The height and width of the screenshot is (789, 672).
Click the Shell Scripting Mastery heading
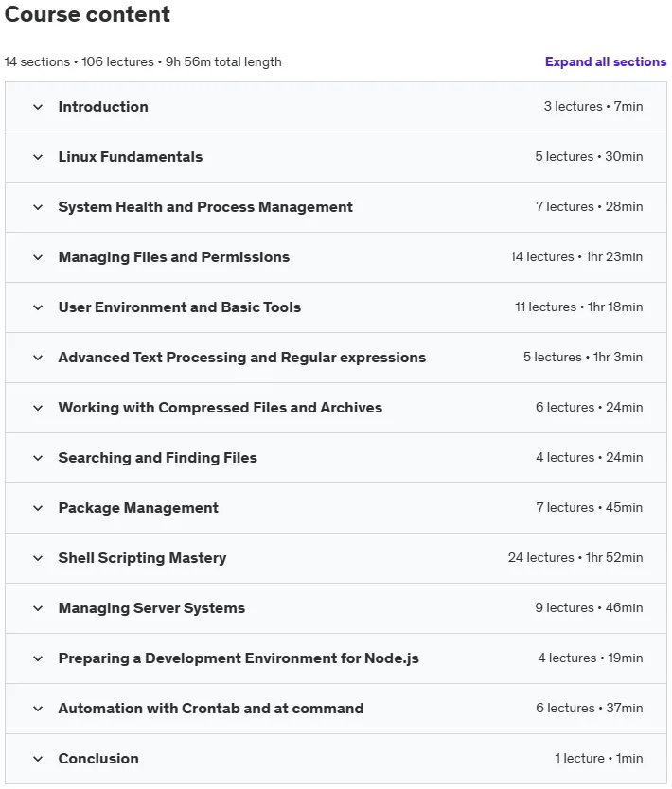[143, 558]
